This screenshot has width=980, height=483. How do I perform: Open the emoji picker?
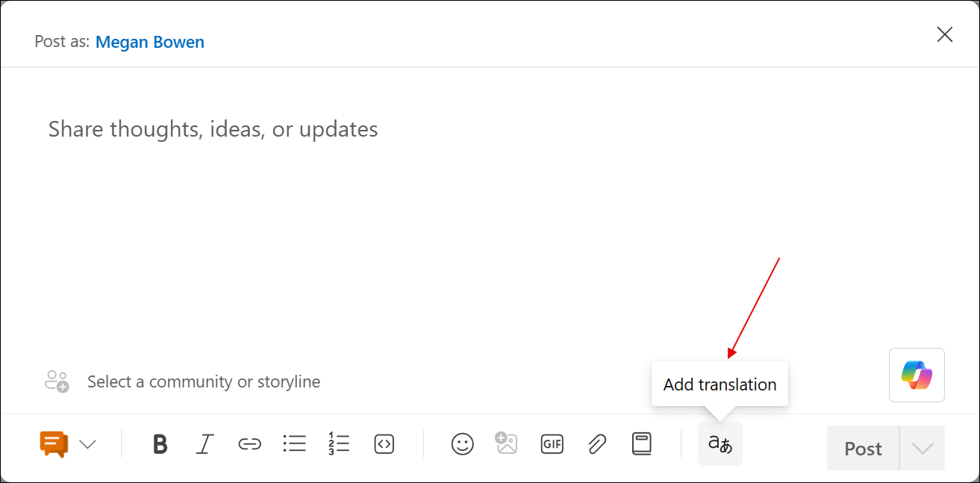point(462,443)
